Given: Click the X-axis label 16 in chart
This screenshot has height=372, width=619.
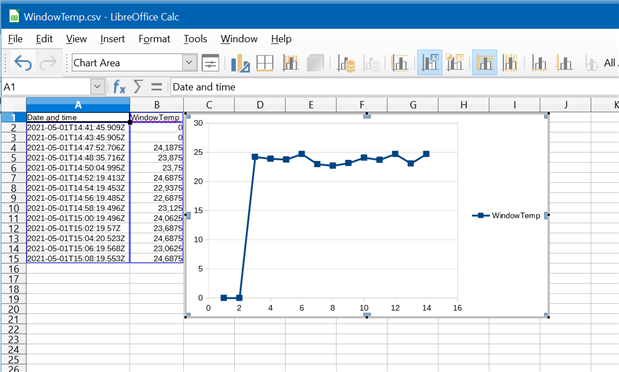Looking at the screenshot, I should pos(457,308).
